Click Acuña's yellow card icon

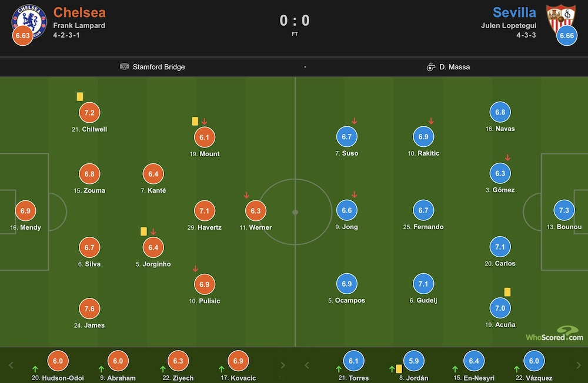coord(507,292)
